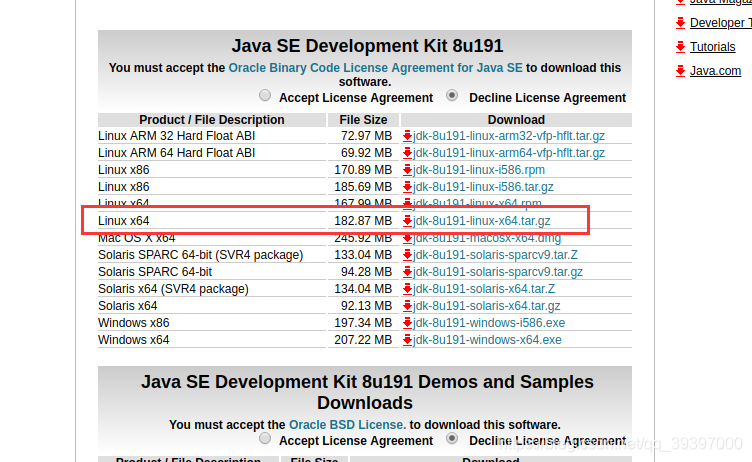This screenshot has width=752, height=462.
Task: Download jdk-8u191-linux-i586.rpm file
Action: tap(479, 170)
